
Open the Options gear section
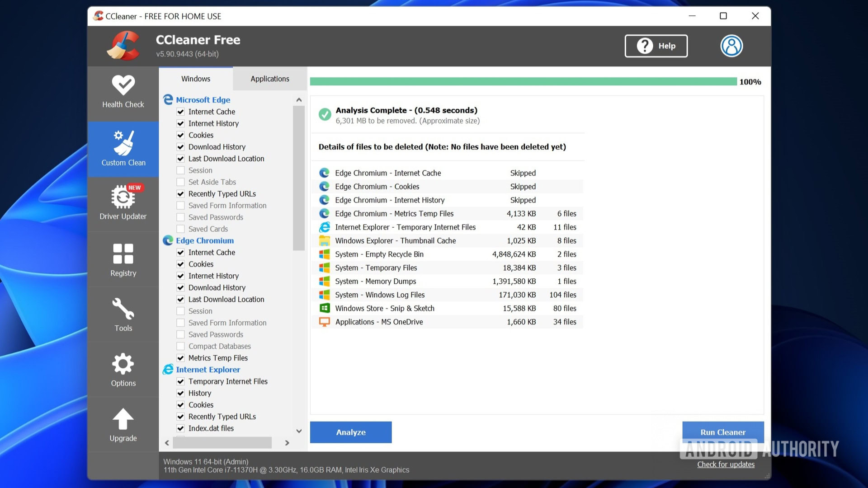coord(123,370)
